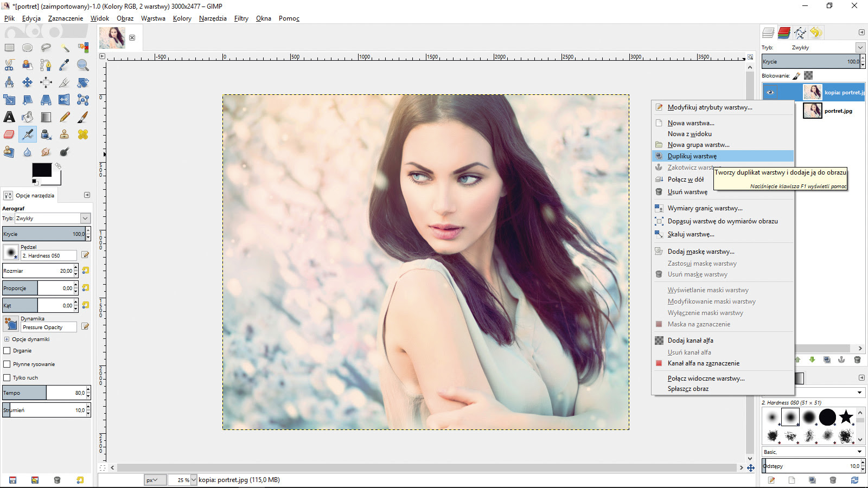Image resolution: width=868 pixels, height=488 pixels.
Task: Select the solid black circle brush preset
Action: 827,417
